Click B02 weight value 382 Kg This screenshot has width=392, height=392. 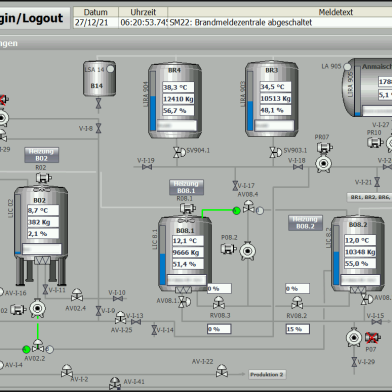(x=43, y=222)
